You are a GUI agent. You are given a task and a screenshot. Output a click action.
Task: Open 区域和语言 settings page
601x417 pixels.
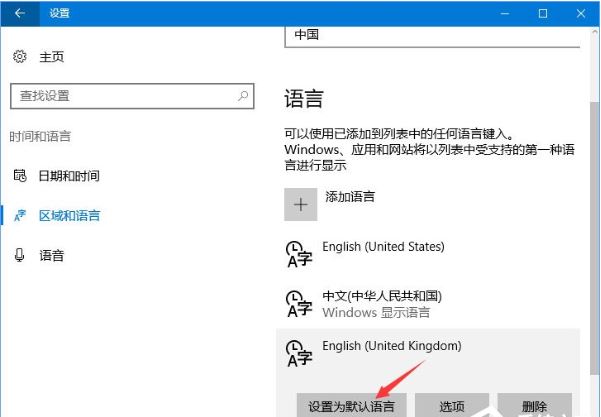pos(69,215)
